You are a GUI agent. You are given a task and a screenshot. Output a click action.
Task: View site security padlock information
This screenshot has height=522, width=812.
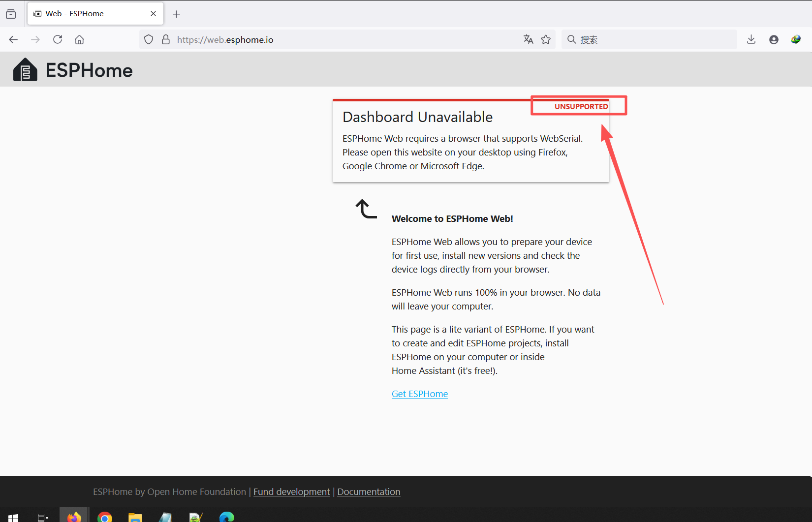click(166, 40)
